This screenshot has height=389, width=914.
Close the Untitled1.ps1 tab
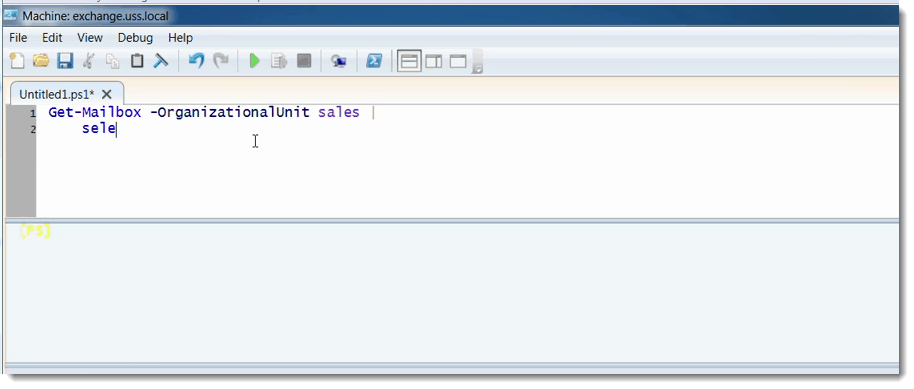(107, 94)
